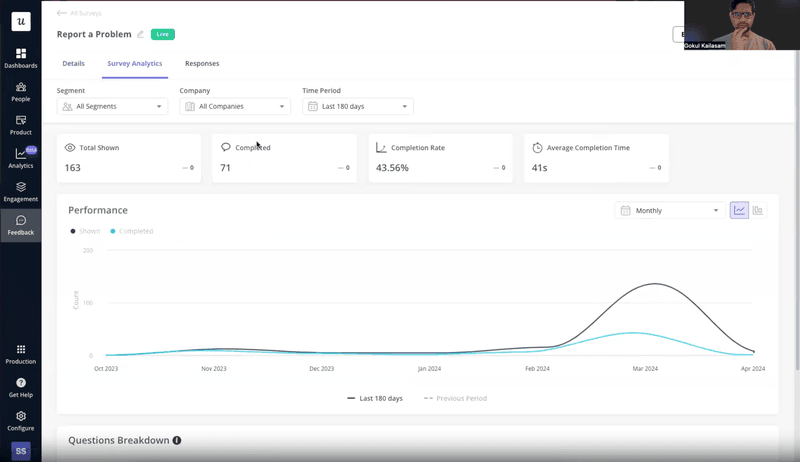Click the Completed speech bubble icon
This screenshot has height=462, width=800.
tap(226, 147)
